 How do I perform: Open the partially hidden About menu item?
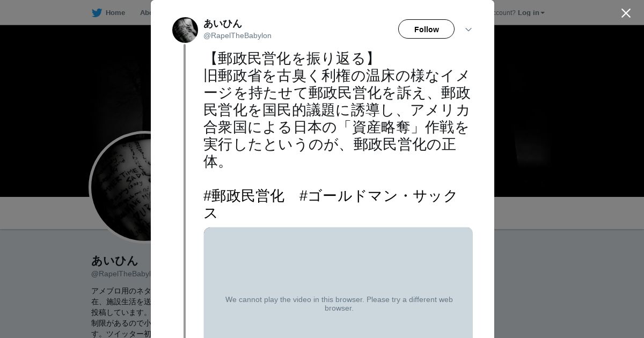[145, 13]
